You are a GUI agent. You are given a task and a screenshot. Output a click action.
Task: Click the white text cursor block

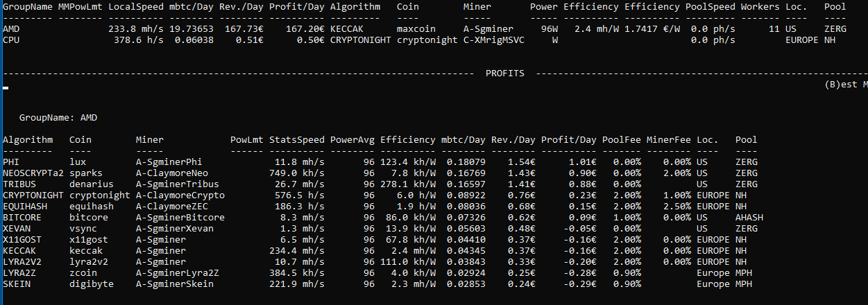click(6, 89)
